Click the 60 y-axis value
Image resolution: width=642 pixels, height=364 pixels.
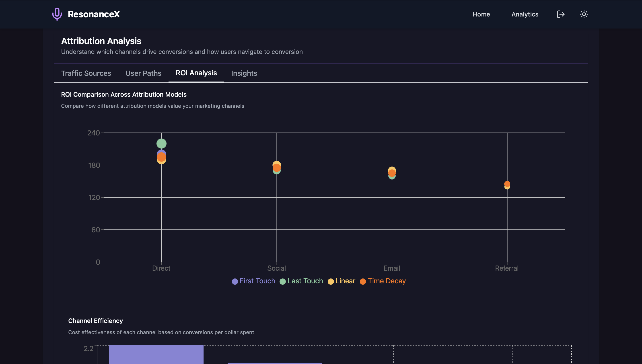[x=96, y=230]
